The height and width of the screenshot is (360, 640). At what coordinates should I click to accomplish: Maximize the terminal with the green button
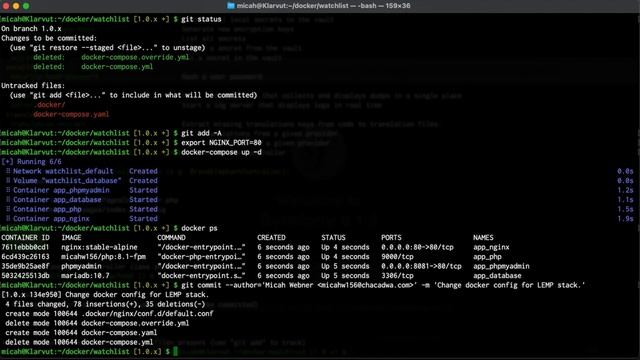pyautogui.click(x=26, y=6)
